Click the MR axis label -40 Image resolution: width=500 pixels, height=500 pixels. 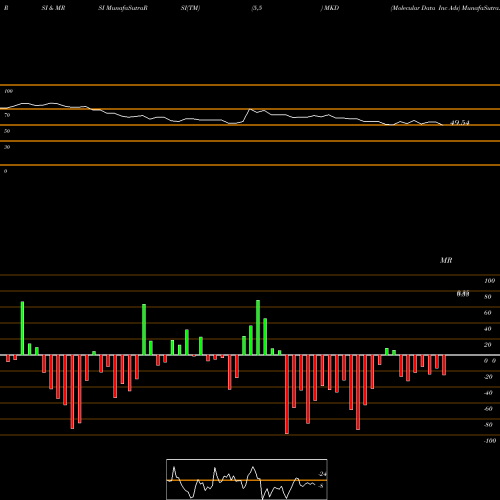tap(488, 393)
